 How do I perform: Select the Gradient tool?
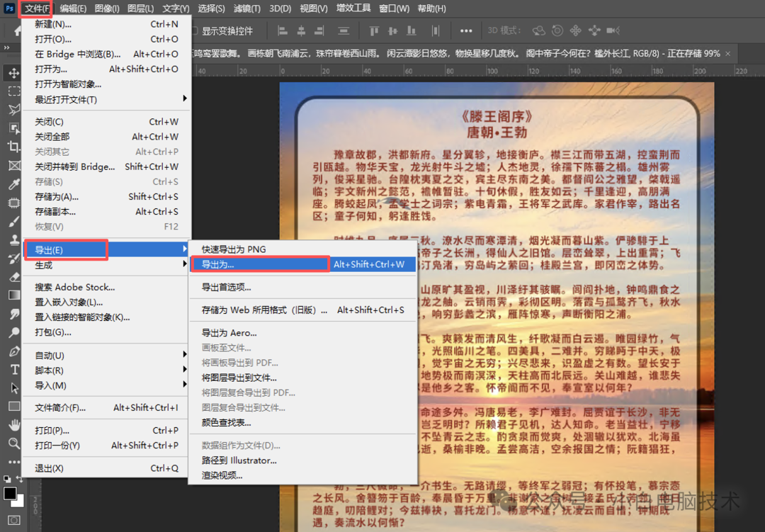pyautogui.click(x=13, y=295)
